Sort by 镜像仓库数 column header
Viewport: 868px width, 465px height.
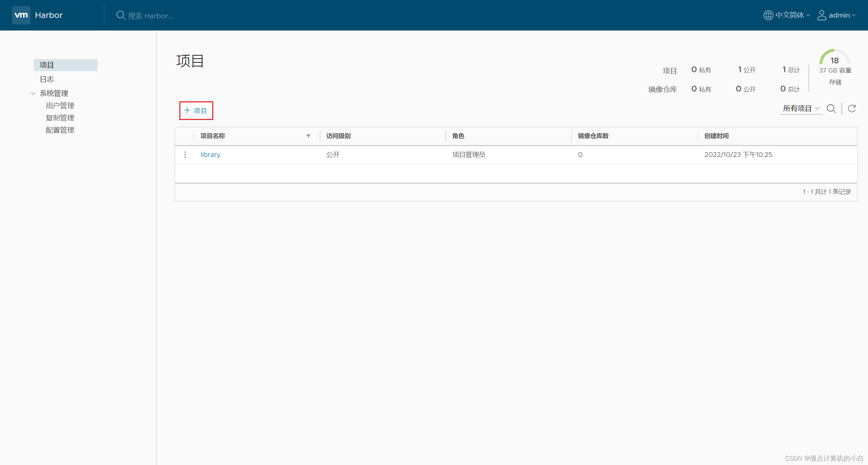593,136
